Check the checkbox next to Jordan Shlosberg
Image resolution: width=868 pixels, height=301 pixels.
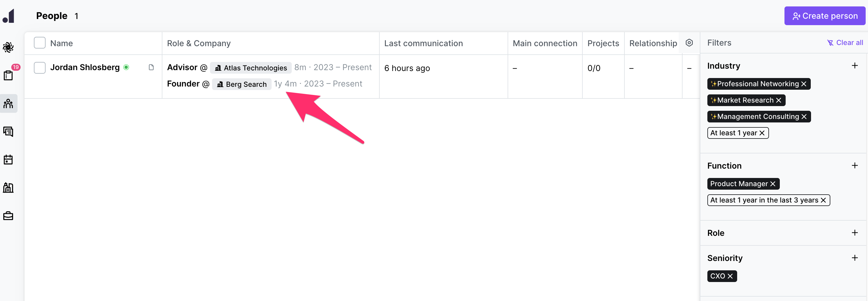[39, 68]
